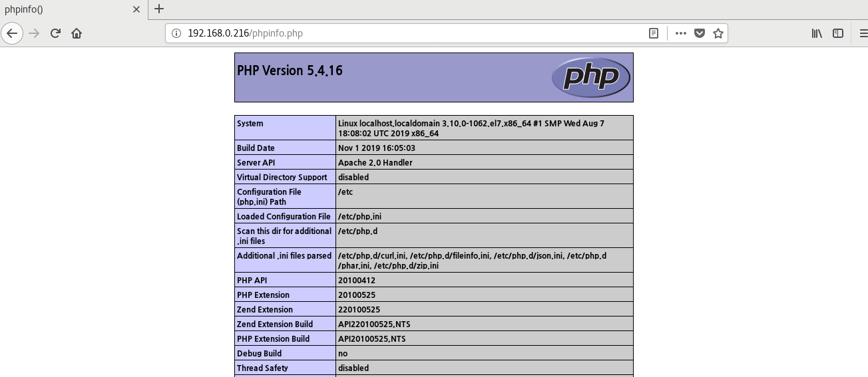Select the API220100525,NTS value
The height and width of the screenshot is (377, 868).
click(x=374, y=324)
